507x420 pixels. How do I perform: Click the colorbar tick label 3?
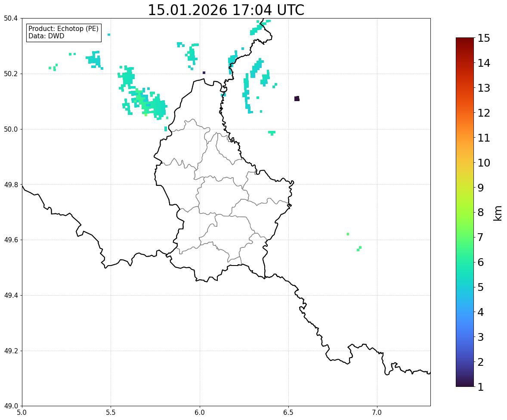click(481, 337)
